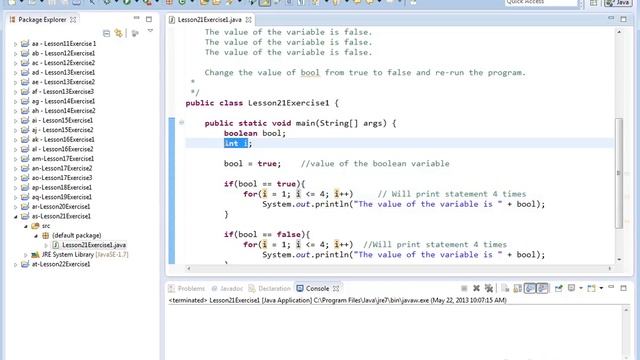This screenshot has width=640, height=360.
Task: Collapse main method with fold toggle
Action: pos(182,122)
